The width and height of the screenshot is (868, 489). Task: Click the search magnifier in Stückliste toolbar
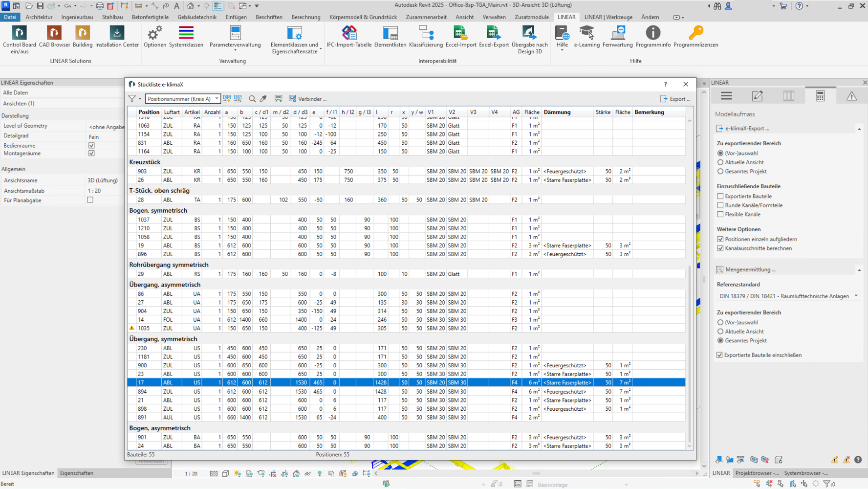pos(252,99)
